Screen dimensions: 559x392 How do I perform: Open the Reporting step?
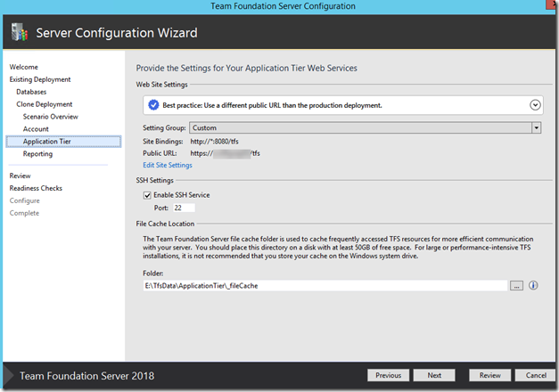coord(37,154)
